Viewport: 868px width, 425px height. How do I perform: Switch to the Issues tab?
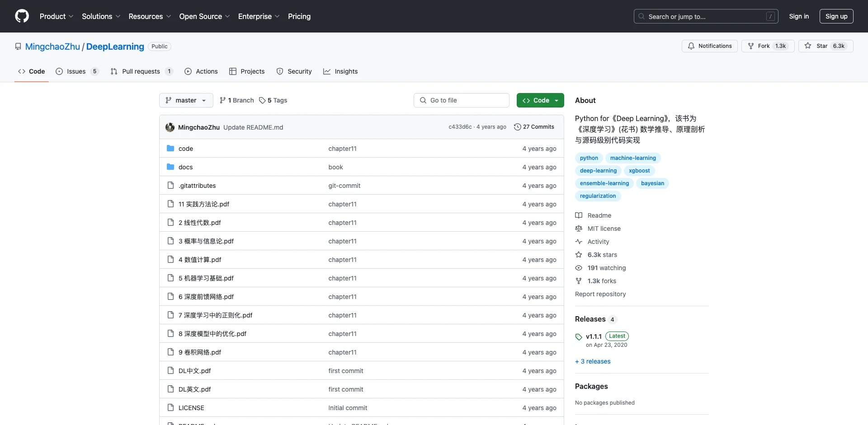click(x=77, y=71)
